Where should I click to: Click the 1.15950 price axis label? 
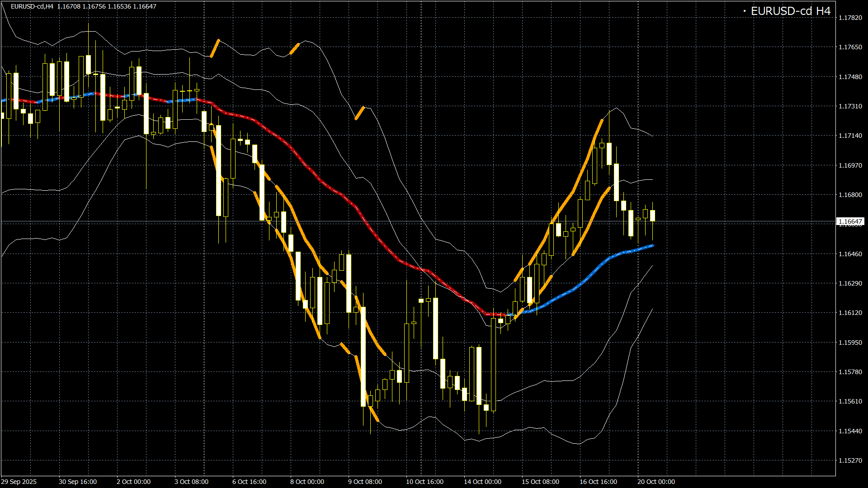click(850, 343)
